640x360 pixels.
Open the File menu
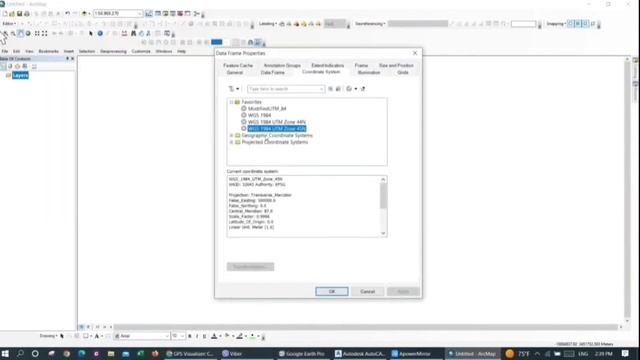pos(5,51)
